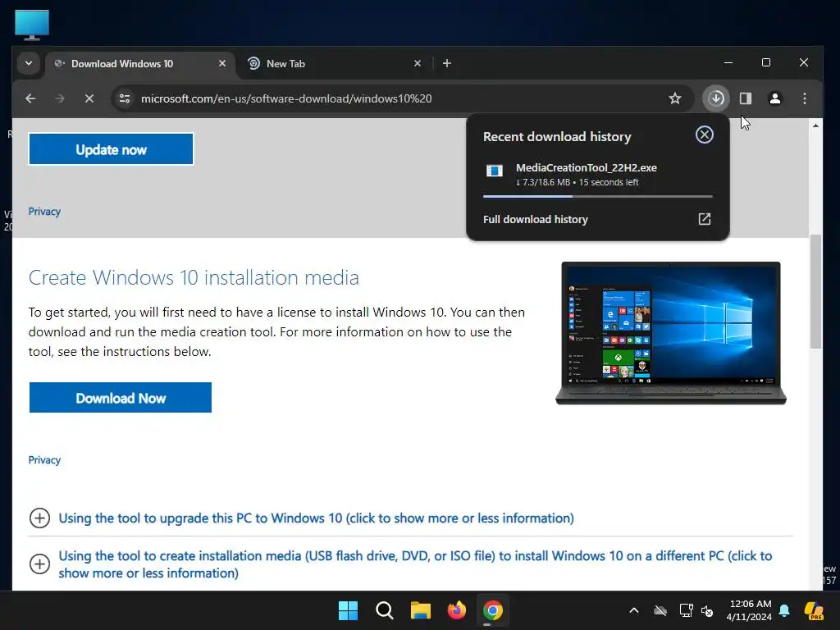Screen dimensions: 840x630
Task: Open 'Using the tool to upgrade this PC' link
Action: (x=316, y=518)
